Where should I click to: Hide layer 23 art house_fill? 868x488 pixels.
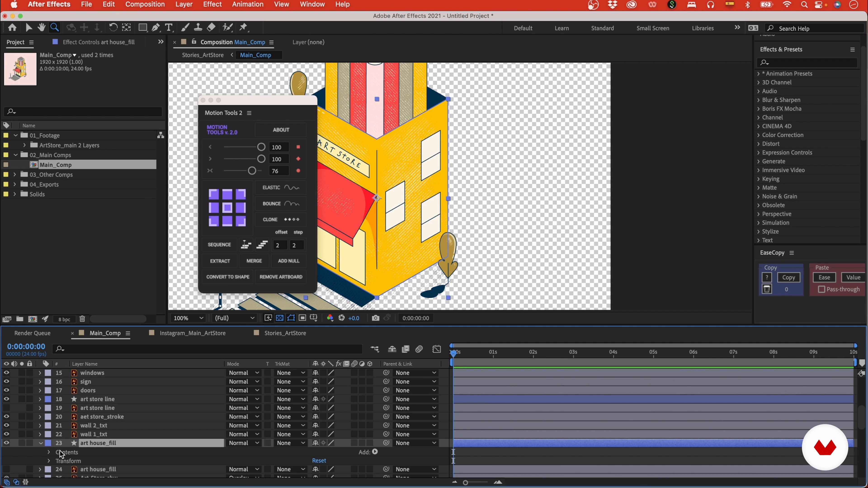(x=6, y=443)
